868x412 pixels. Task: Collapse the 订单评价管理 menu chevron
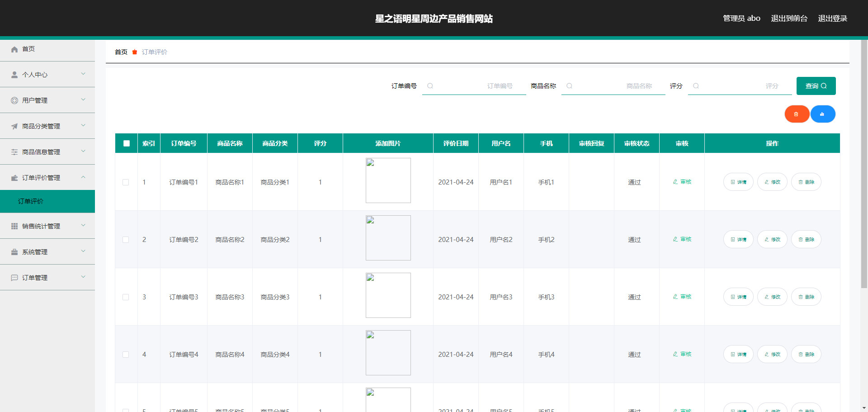coord(83,177)
